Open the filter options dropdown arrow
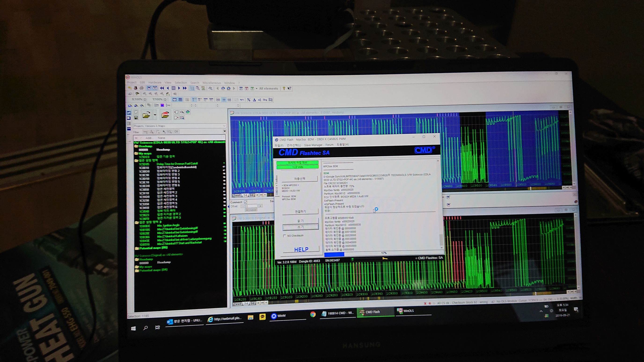This screenshot has width=644, height=362. tap(224, 131)
